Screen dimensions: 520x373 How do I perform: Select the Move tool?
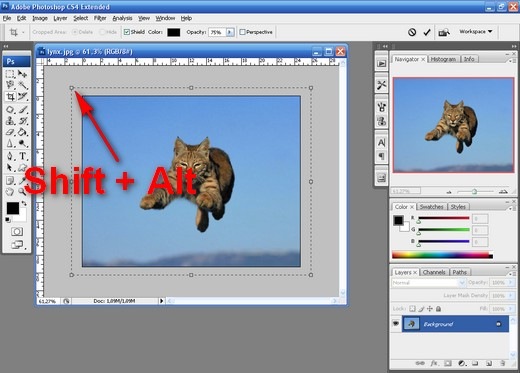[x=22, y=74]
